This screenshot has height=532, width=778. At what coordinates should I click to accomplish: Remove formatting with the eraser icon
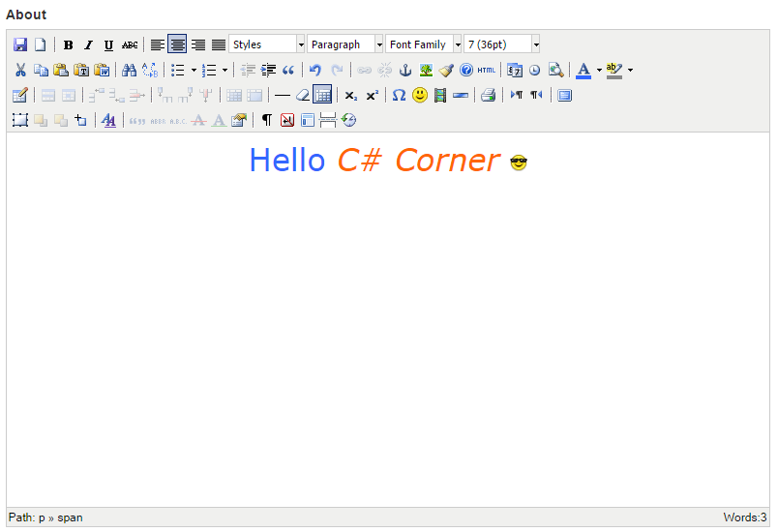point(303,95)
